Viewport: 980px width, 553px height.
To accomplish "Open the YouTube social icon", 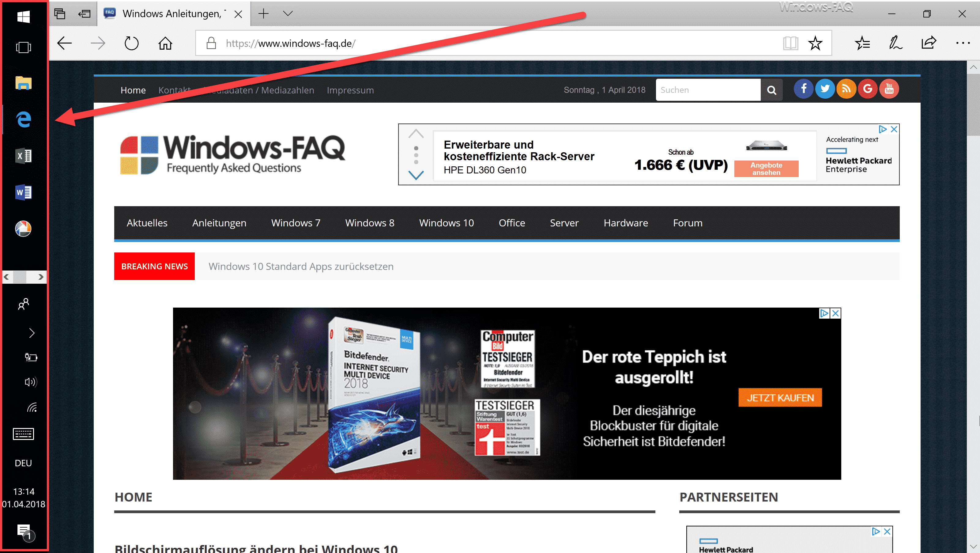I will (889, 89).
